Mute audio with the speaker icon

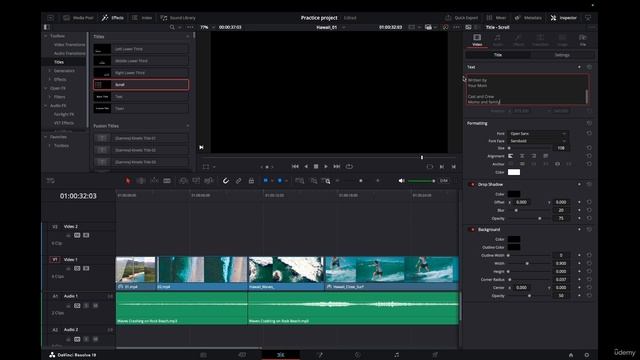(x=402, y=180)
